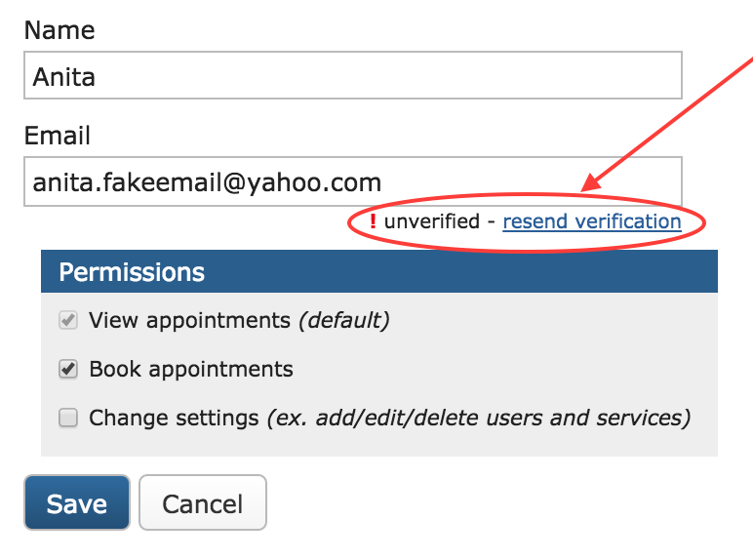This screenshot has height=560, width=753.
Task: Click the add/edit/delete users hint text
Action: [x=478, y=419]
